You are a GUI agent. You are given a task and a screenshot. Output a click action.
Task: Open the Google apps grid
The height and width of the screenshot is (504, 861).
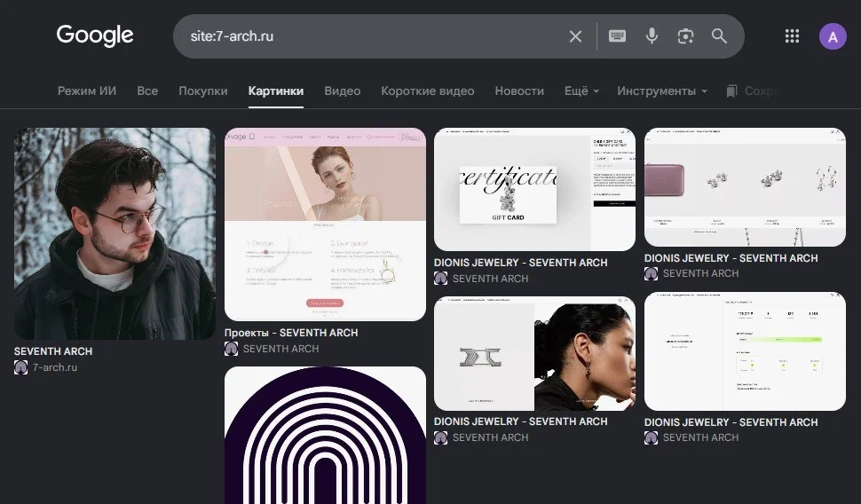[792, 36]
